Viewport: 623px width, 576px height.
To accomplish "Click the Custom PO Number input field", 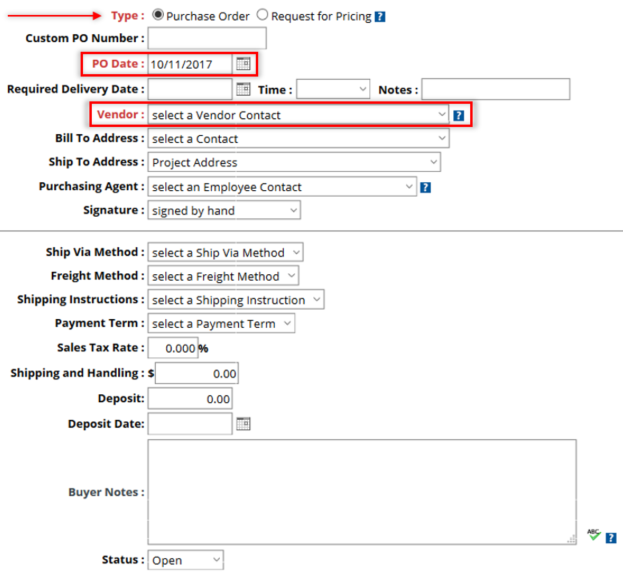I will [x=207, y=38].
